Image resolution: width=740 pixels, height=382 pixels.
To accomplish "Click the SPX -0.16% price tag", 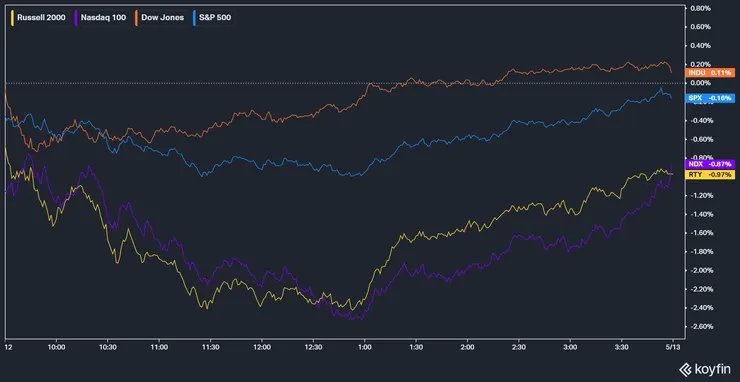I will [709, 98].
